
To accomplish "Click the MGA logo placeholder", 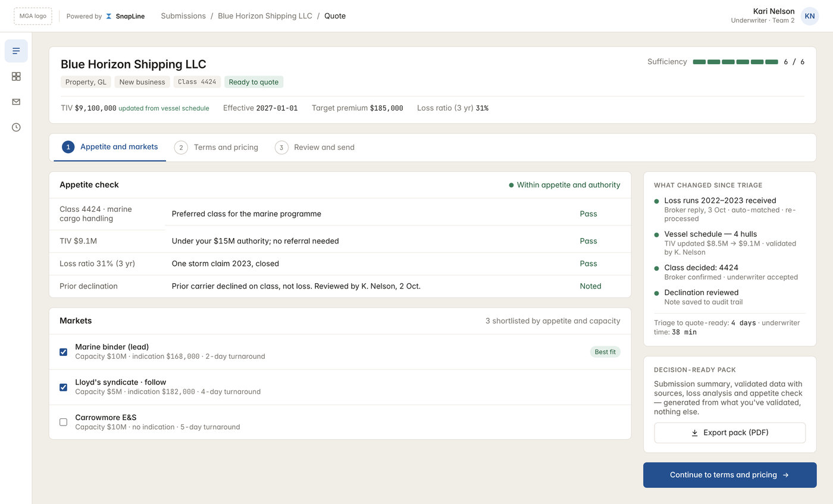I will pos(33,16).
